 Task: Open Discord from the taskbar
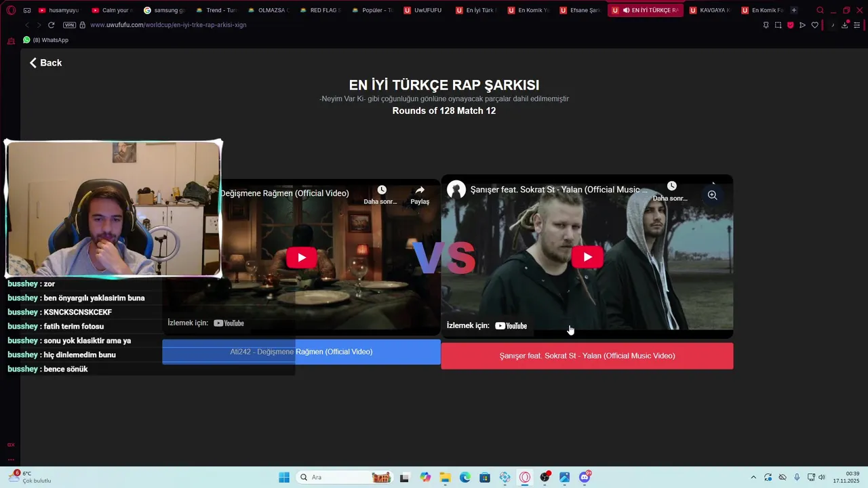click(585, 477)
